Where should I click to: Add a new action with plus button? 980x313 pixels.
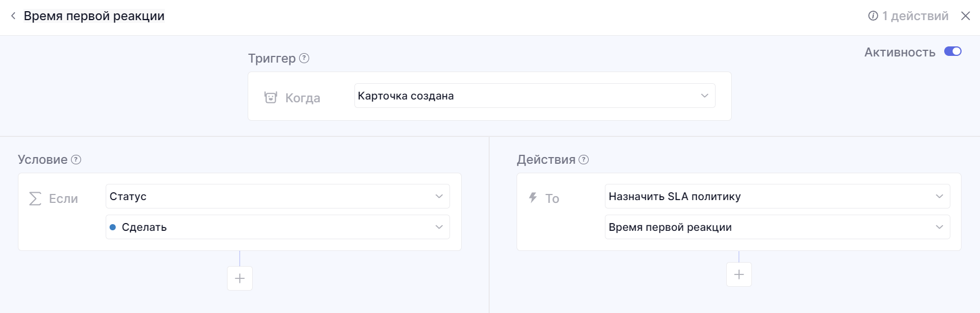pos(738,274)
